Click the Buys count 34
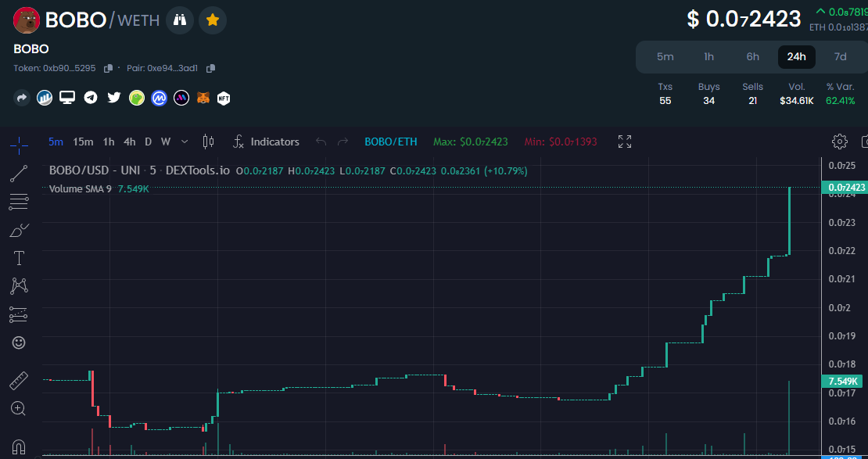The image size is (868, 459). [x=708, y=101]
